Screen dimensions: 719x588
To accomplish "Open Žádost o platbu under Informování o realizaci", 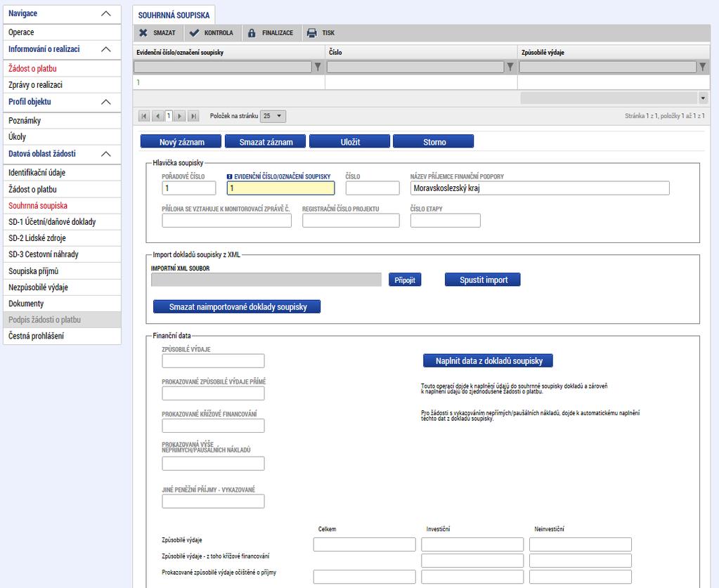I will coord(62,68).
